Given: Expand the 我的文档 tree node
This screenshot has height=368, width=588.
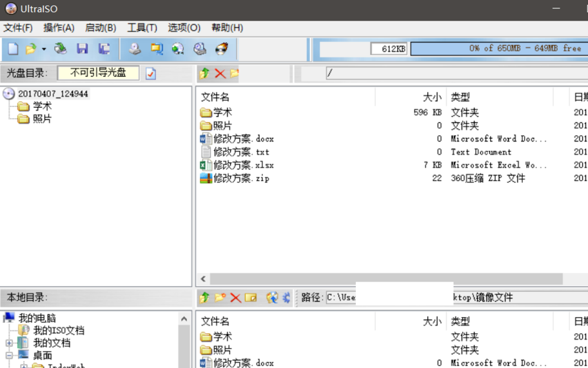Looking at the screenshot, I should 9,343.
